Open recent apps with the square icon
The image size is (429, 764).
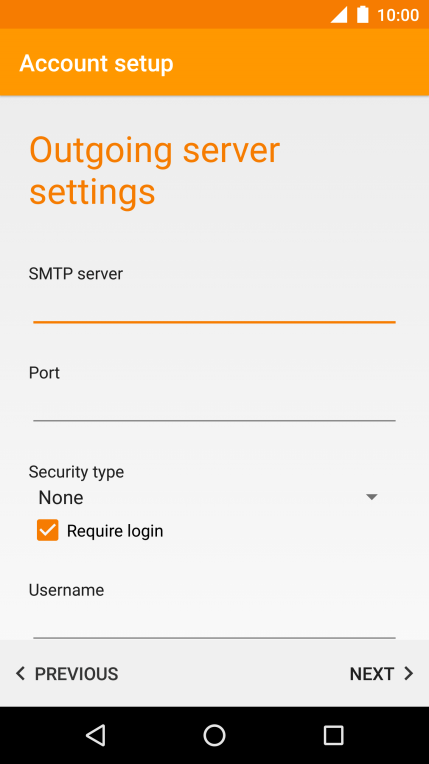click(333, 735)
